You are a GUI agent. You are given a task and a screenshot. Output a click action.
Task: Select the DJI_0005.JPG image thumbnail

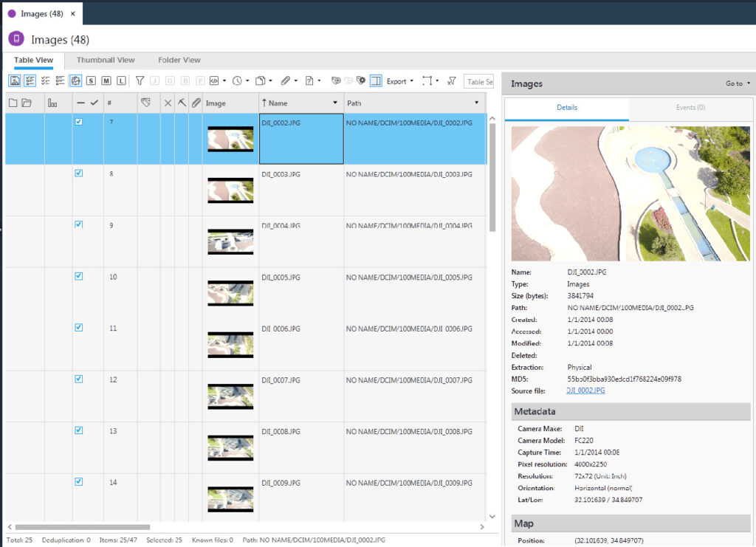coord(230,292)
